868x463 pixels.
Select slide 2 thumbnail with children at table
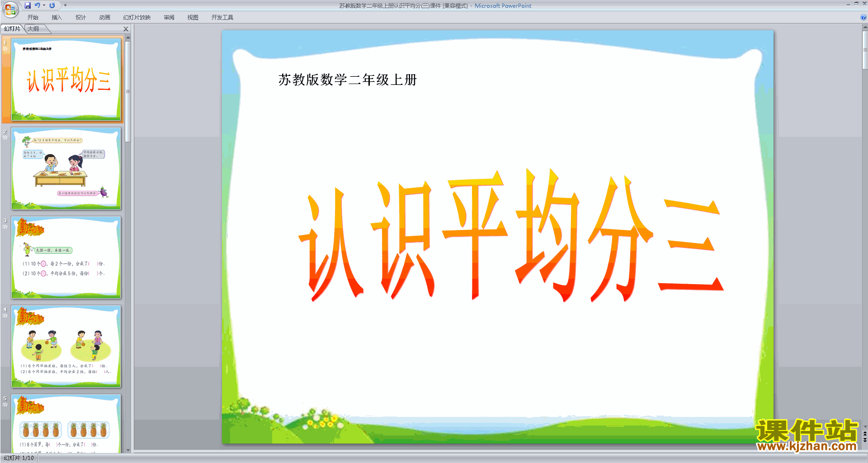66,168
